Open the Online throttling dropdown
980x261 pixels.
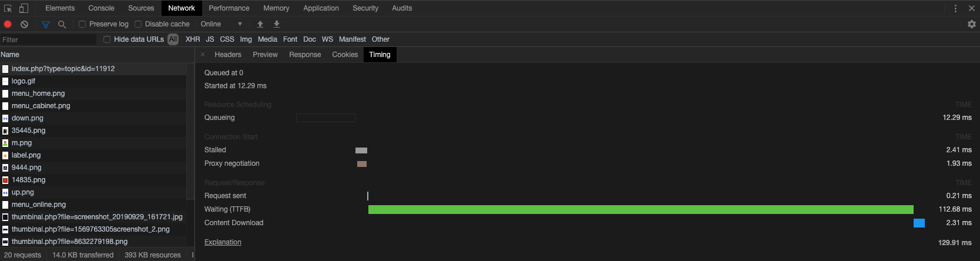coord(221,24)
